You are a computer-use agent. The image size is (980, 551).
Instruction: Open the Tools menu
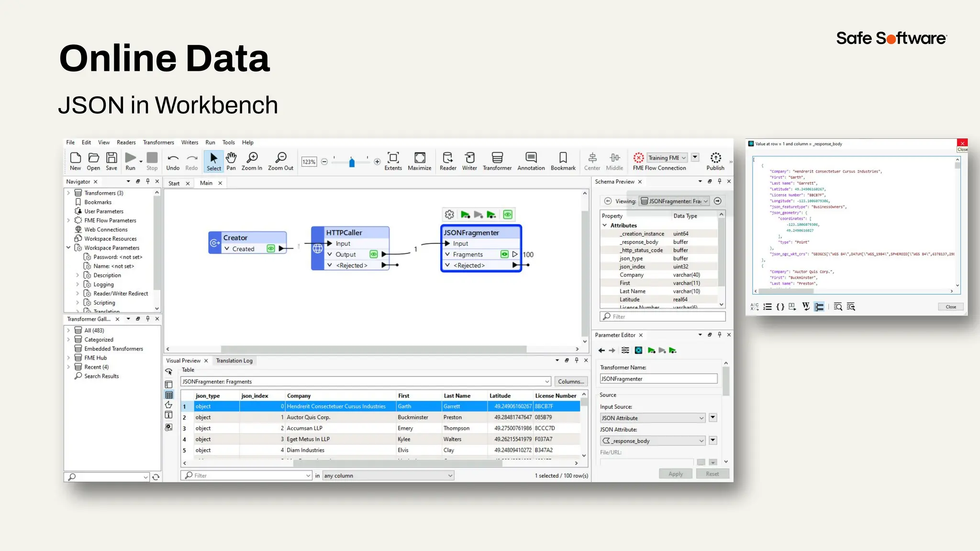[x=229, y=143]
